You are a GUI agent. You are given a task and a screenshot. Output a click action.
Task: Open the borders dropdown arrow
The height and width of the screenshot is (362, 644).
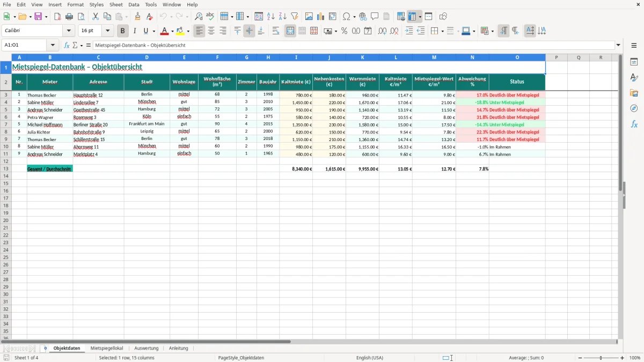coord(442,31)
